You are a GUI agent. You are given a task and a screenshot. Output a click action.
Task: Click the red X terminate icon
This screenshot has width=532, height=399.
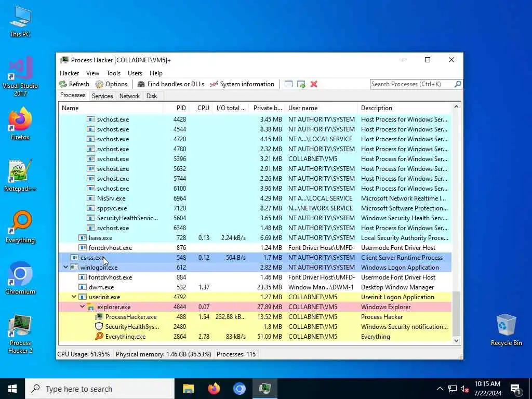click(x=314, y=84)
